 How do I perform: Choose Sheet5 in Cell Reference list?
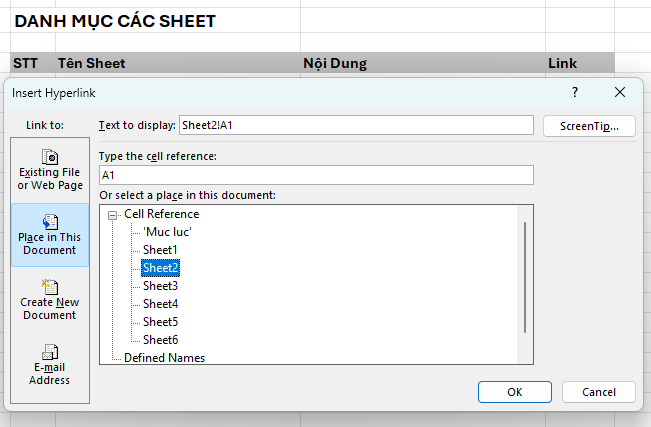click(160, 322)
